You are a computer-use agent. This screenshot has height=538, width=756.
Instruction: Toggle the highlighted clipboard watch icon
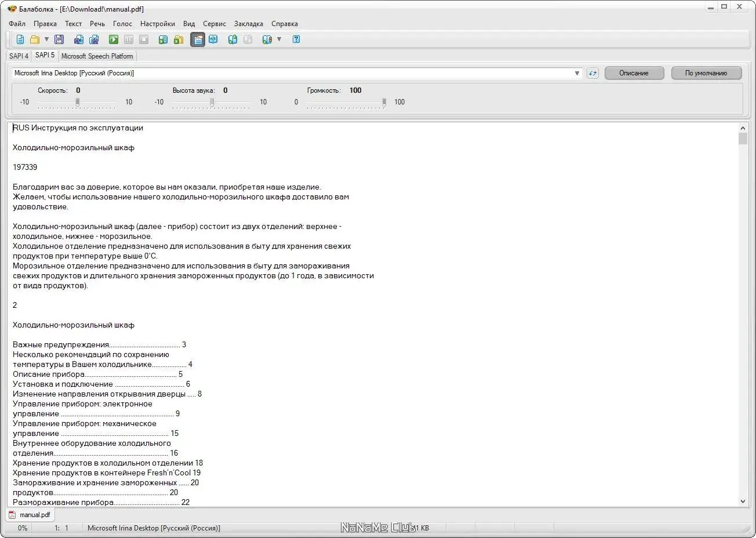pos(198,39)
